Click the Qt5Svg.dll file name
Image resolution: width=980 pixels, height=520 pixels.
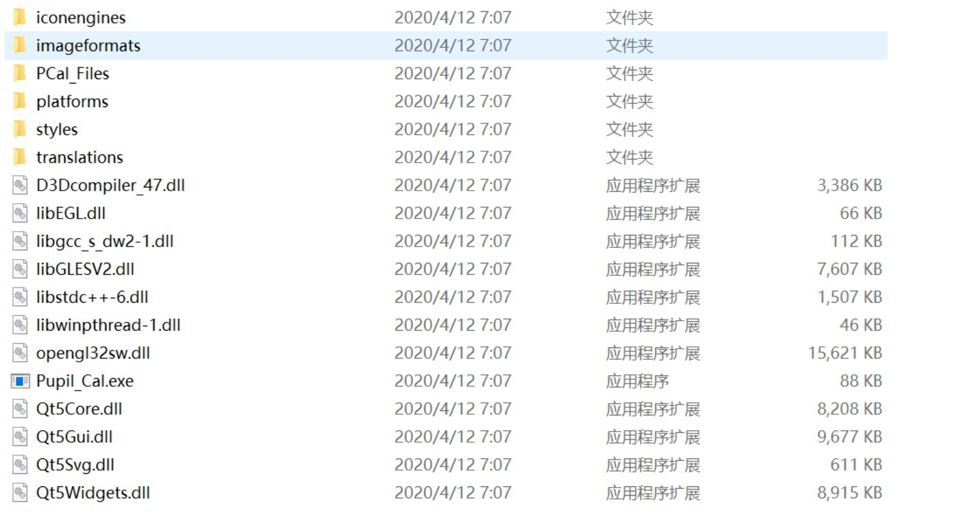click(x=75, y=465)
